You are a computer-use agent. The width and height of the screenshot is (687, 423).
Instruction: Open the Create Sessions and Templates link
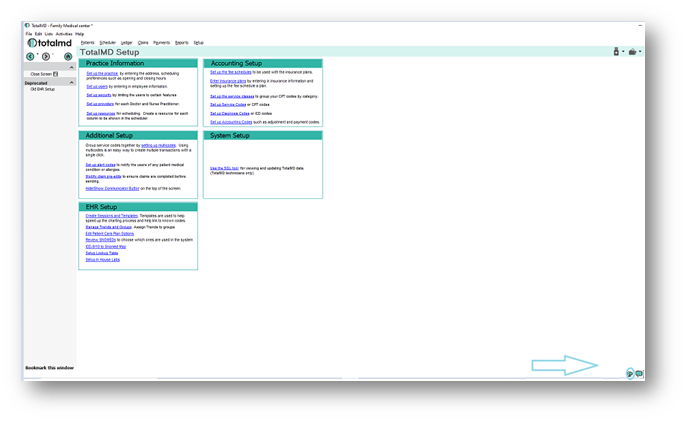(x=112, y=216)
